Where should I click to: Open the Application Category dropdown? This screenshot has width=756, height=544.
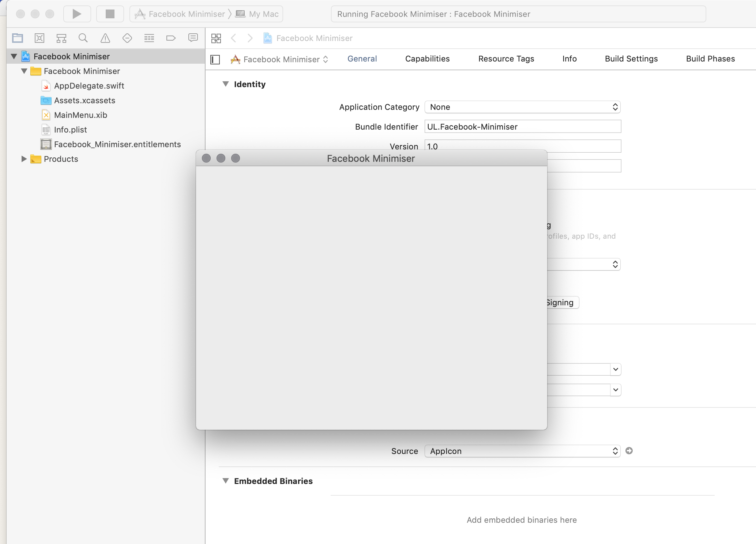pyautogui.click(x=522, y=107)
